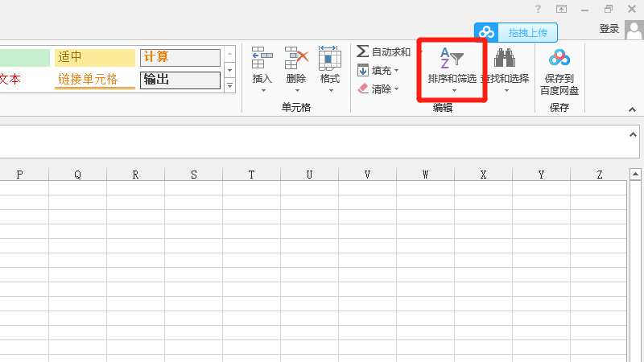Apply the 链接单元格 (Linked Cell) style

pos(95,80)
